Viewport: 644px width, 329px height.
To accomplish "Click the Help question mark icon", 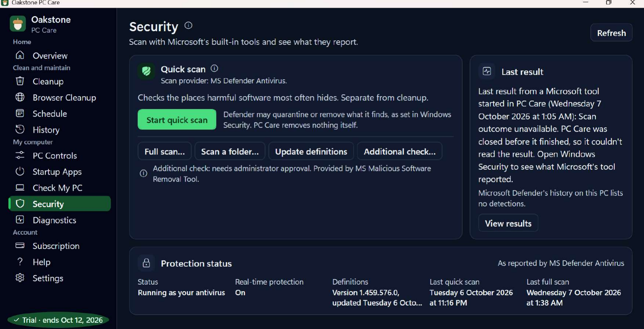I will pos(20,261).
